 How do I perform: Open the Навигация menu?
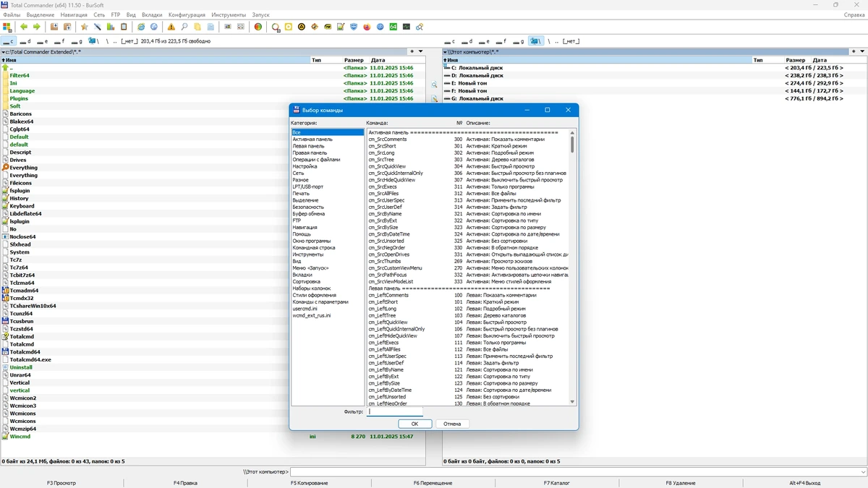point(74,14)
